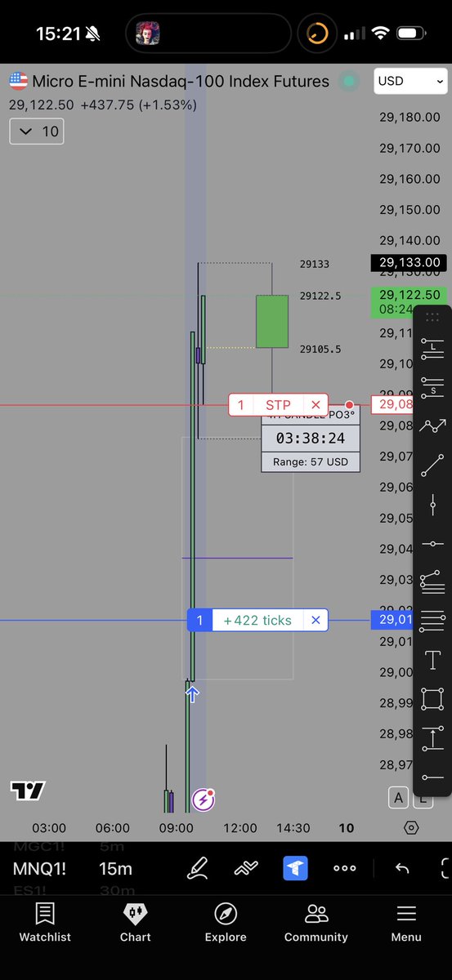Tap the red dot on stop order line
The width and height of the screenshot is (452, 980).
pos(350,405)
